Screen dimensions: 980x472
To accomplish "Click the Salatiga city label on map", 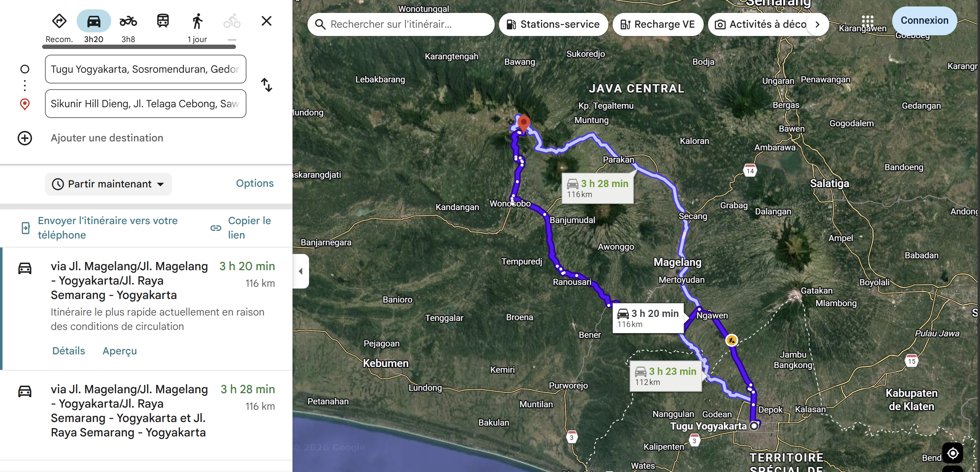I will pos(829,184).
